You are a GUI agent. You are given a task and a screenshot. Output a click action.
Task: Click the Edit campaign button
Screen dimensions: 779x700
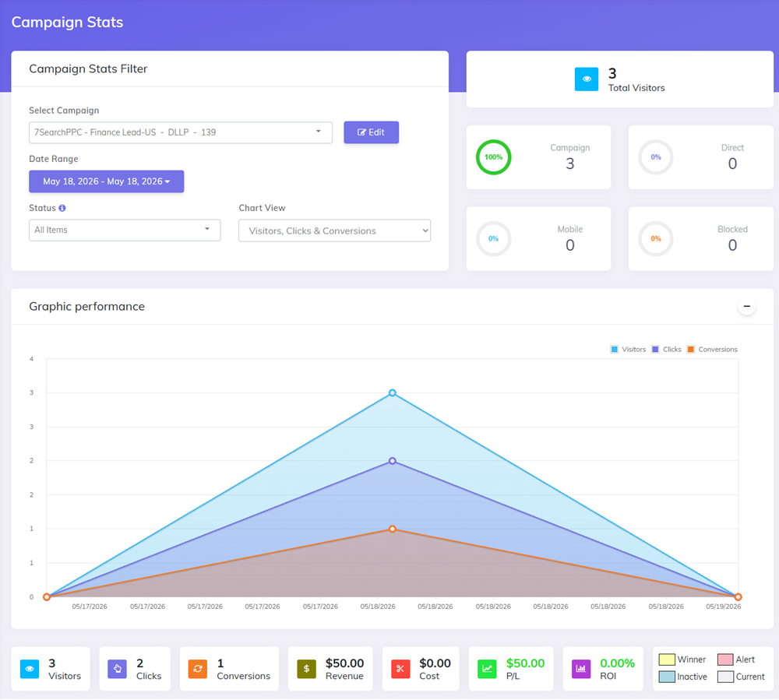(x=371, y=132)
